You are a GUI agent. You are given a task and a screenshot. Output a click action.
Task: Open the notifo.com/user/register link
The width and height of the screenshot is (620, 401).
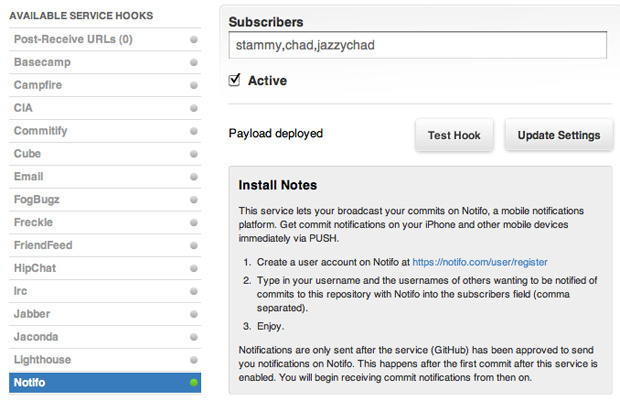point(480,262)
